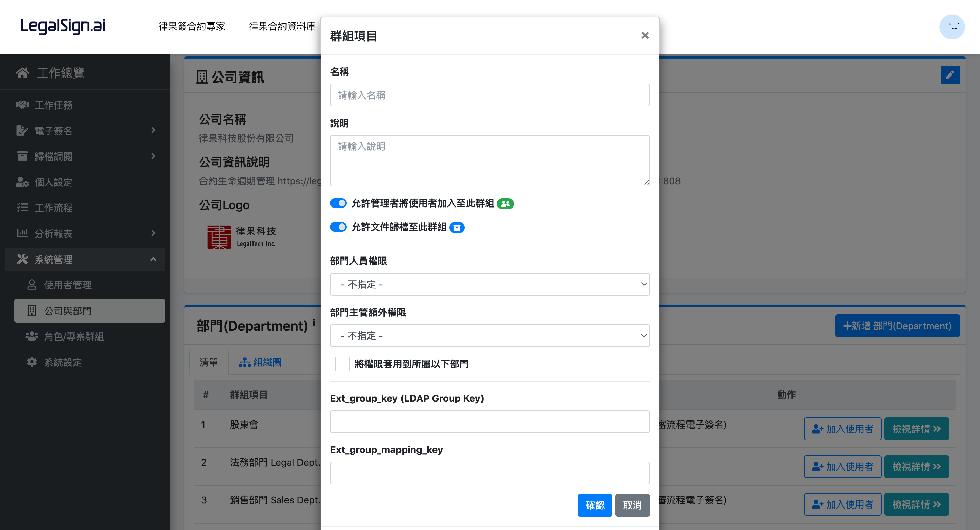980x530 pixels.
Task: Open the 部門人員權限 dropdown
Action: (489, 284)
